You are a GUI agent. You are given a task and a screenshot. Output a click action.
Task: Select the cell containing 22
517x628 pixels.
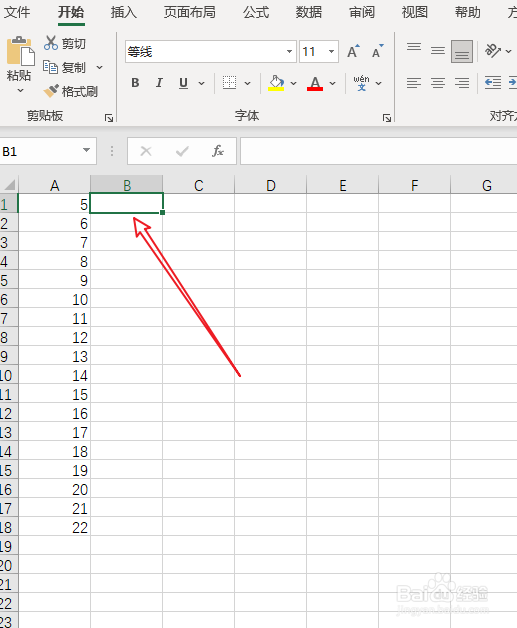(54, 527)
